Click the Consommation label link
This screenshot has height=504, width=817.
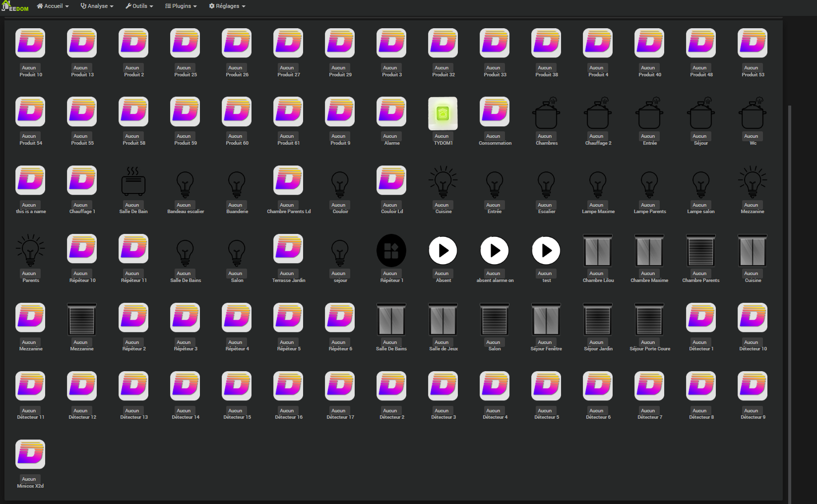click(495, 143)
